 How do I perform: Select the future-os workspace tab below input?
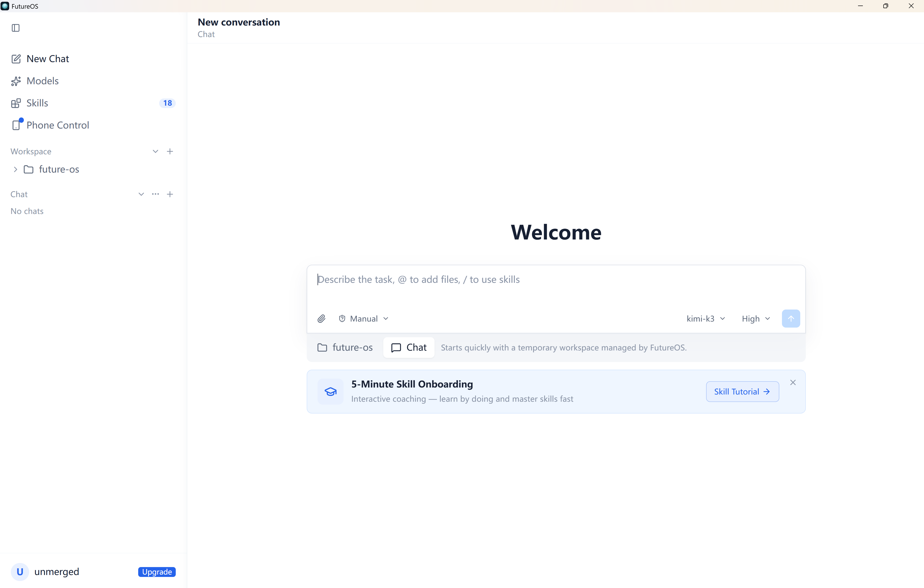[x=345, y=348]
